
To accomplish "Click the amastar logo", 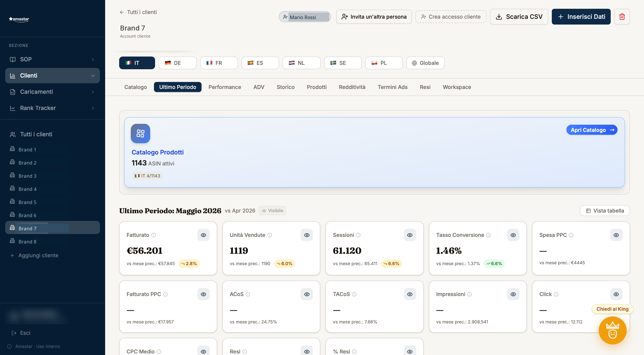I will [19, 19].
